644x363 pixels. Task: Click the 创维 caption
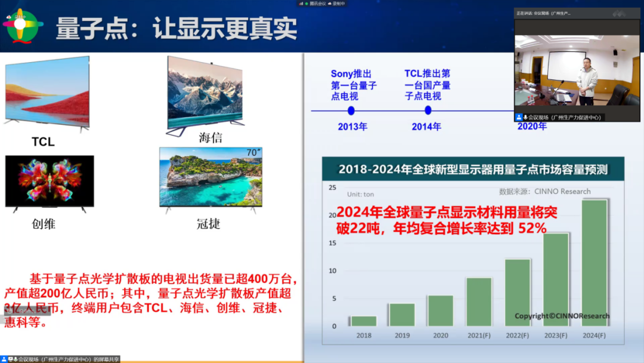coord(44,224)
